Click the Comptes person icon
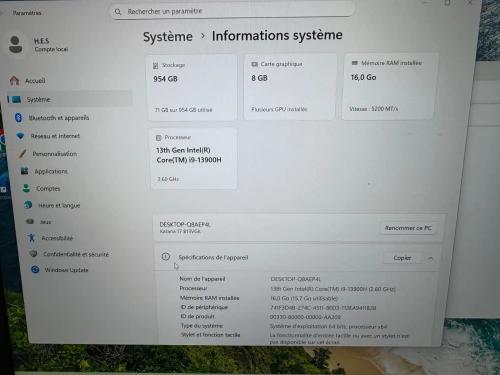The height and width of the screenshot is (375, 500). coord(26,188)
